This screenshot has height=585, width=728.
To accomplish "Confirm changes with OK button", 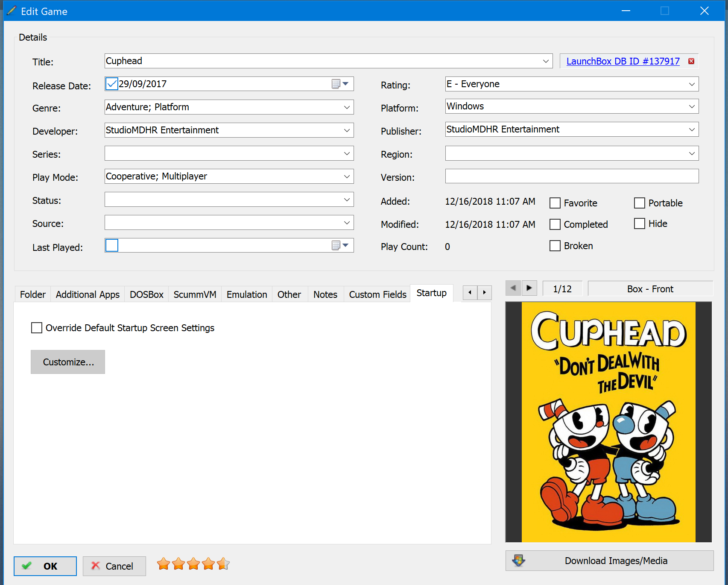I will 45,566.
